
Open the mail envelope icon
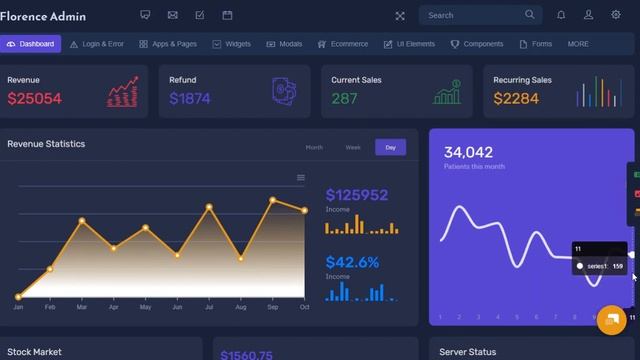[x=173, y=15]
